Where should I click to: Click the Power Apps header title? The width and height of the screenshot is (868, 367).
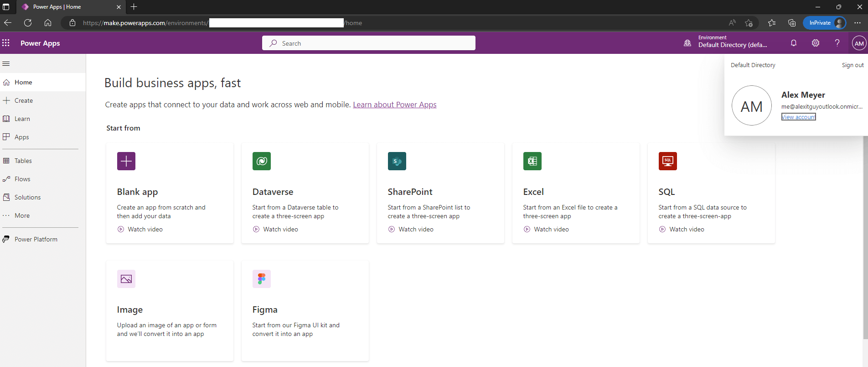(x=40, y=43)
